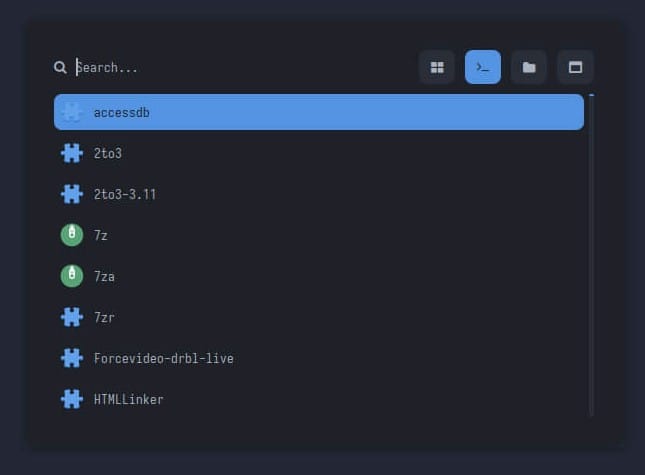Click the magnifier search icon
This screenshot has height=475, width=645.
tap(60, 67)
